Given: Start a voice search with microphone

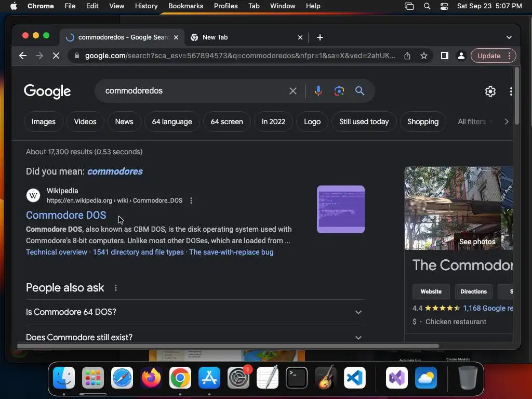Looking at the screenshot, I should 318,91.
